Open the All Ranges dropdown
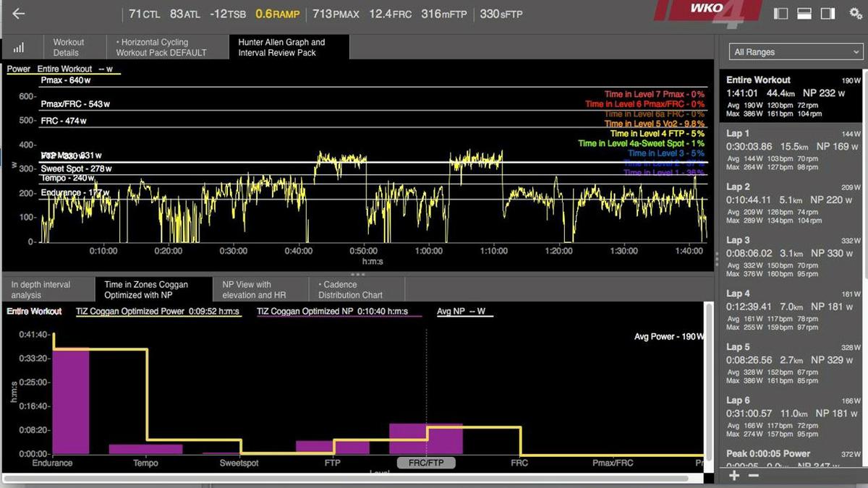This screenshot has width=868, height=488. tap(795, 52)
